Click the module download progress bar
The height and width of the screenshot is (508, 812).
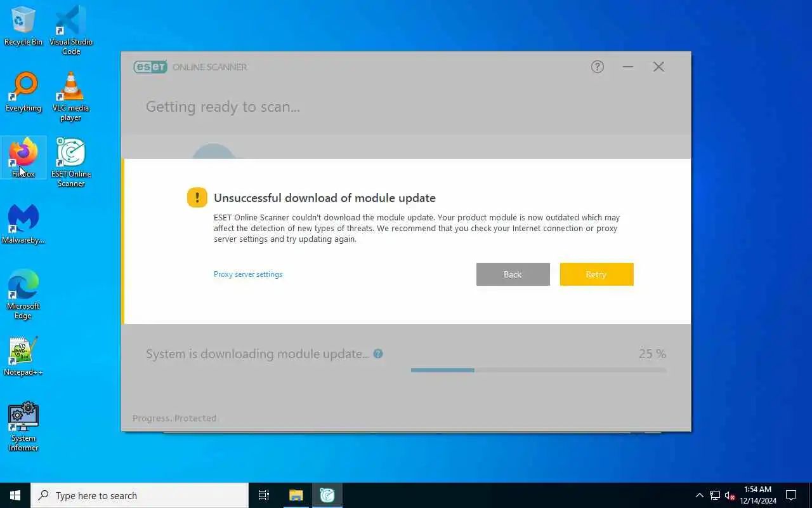pyautogui.click(x=539, y=370)
